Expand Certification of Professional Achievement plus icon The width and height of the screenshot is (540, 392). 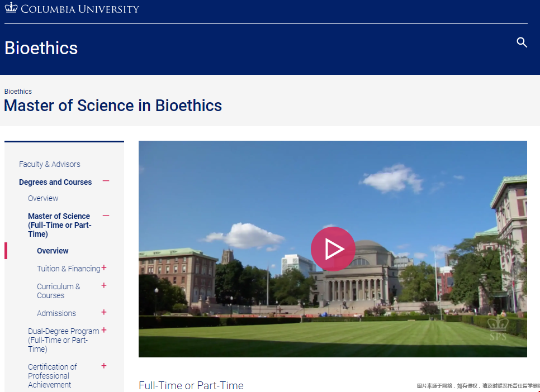(x=104, y=366)
